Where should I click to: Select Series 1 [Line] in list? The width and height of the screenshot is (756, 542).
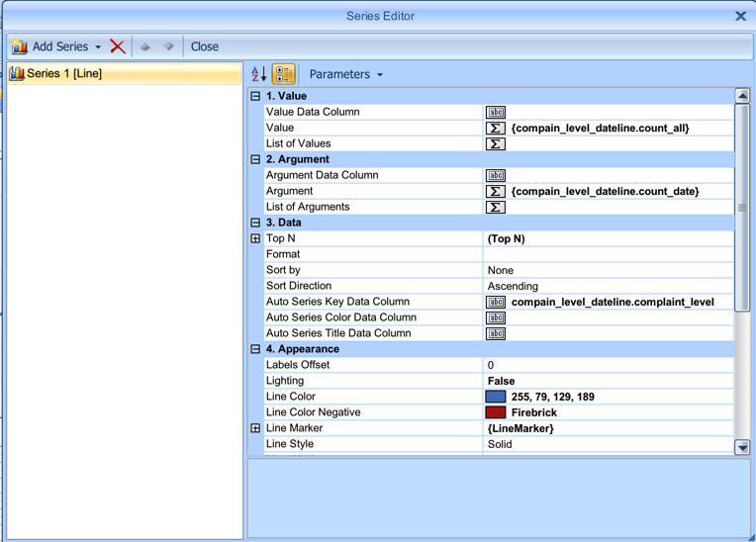(x=125, y=73)
